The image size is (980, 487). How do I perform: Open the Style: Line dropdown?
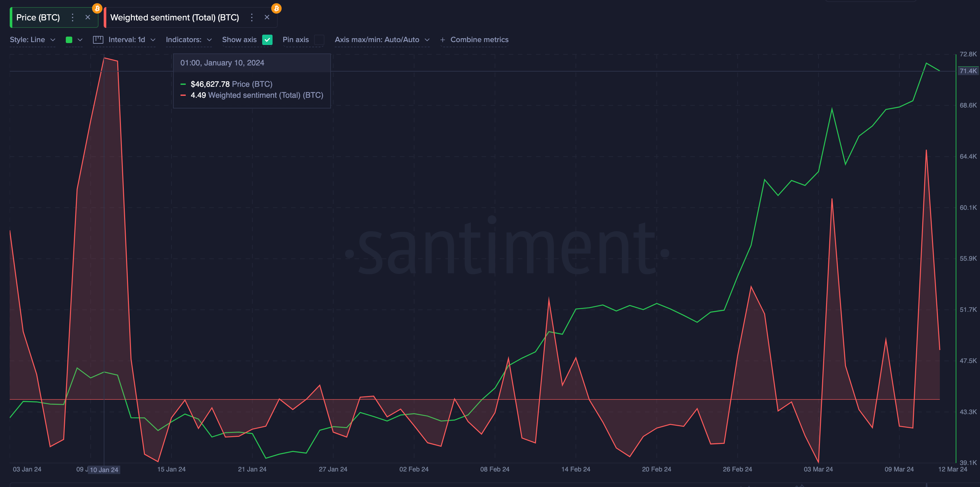[32, 40]
